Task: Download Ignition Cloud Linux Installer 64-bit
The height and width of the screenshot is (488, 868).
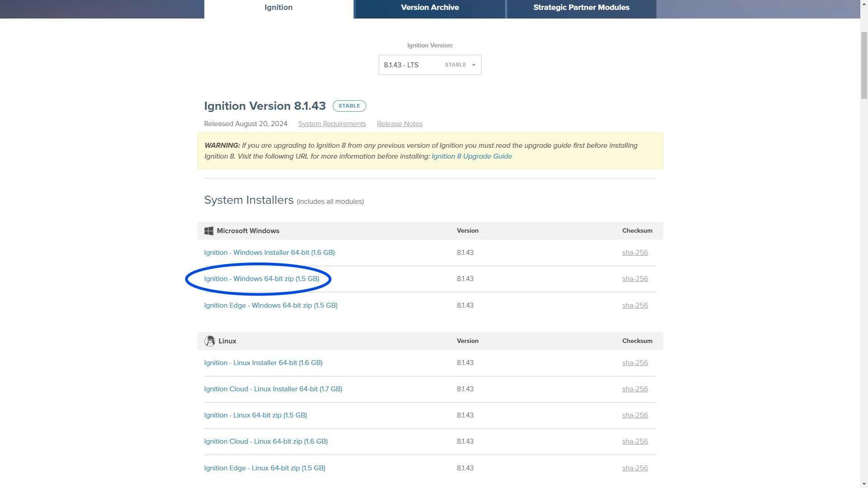Action: [x=273, y=389]
